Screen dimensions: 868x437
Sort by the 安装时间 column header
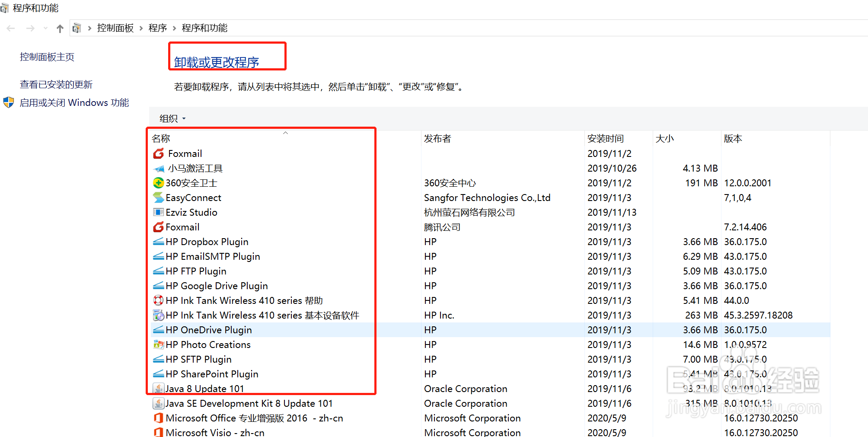click(x=619, y=138)
